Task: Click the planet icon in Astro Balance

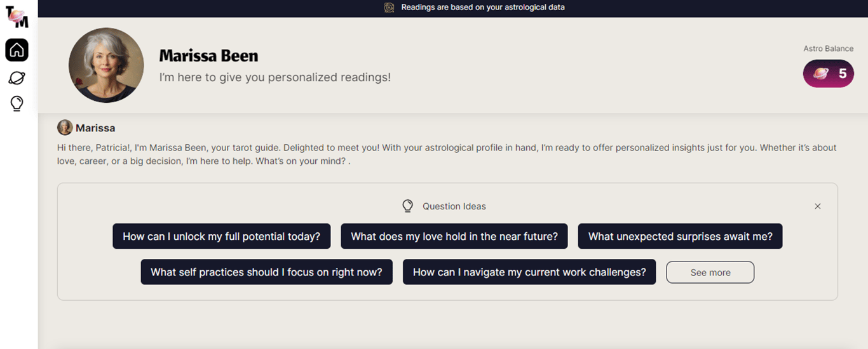Action: coord(820,74)
